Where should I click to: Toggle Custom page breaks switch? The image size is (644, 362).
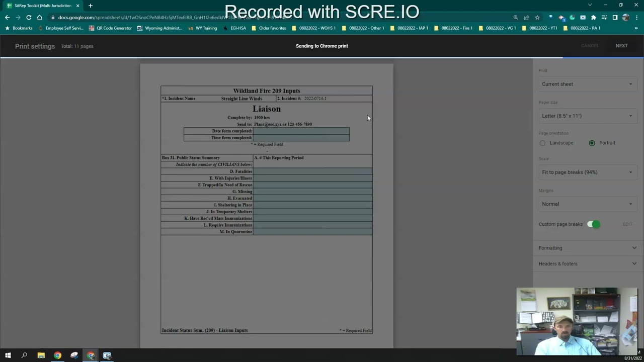[x=594, y=224]
